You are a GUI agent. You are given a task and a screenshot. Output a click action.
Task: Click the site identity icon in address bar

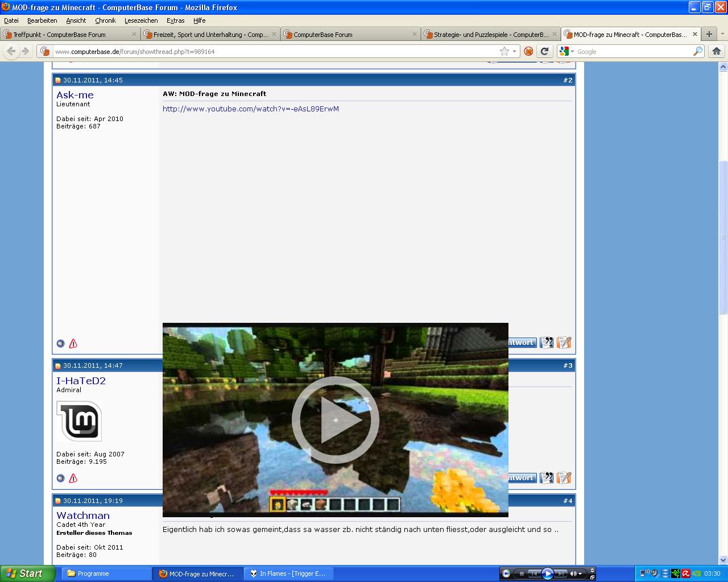pos(45,51)
